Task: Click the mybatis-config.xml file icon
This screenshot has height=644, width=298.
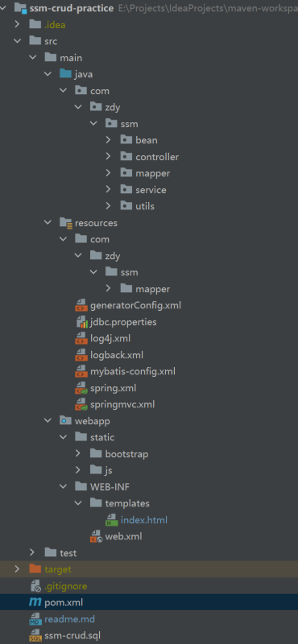Action: [81, 371]
